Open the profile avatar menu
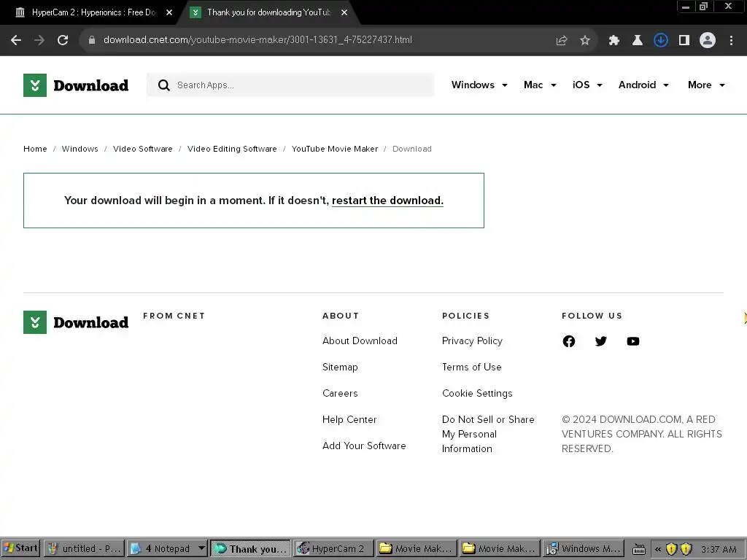747x560 pixels. tap(708, 41)
